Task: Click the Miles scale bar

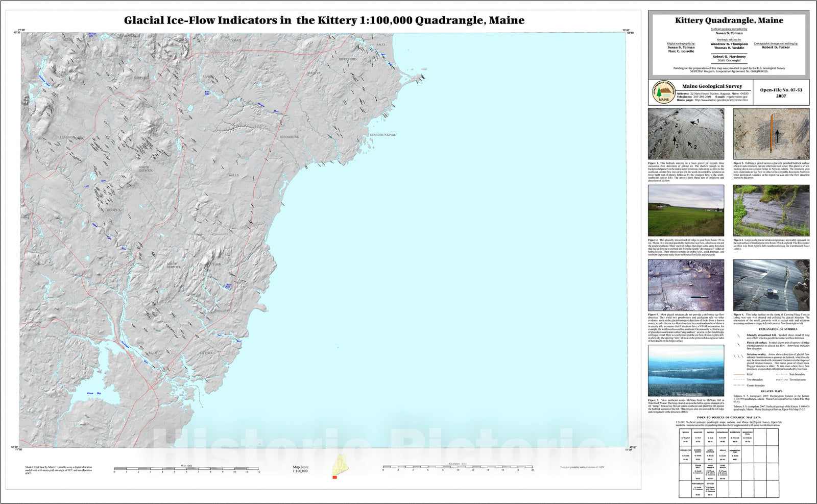Action: point(186,468)
